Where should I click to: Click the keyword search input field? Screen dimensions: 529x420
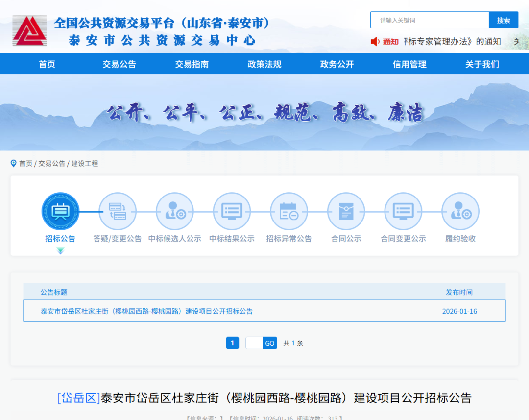(x=430, y=20)
